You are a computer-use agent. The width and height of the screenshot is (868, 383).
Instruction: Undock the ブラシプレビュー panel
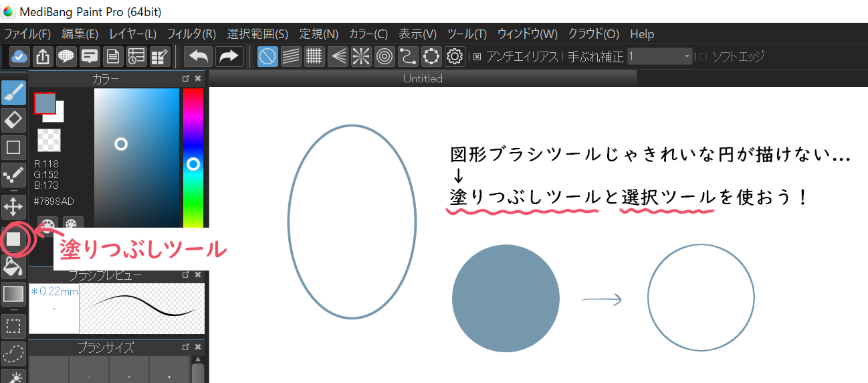click(186, 275)
